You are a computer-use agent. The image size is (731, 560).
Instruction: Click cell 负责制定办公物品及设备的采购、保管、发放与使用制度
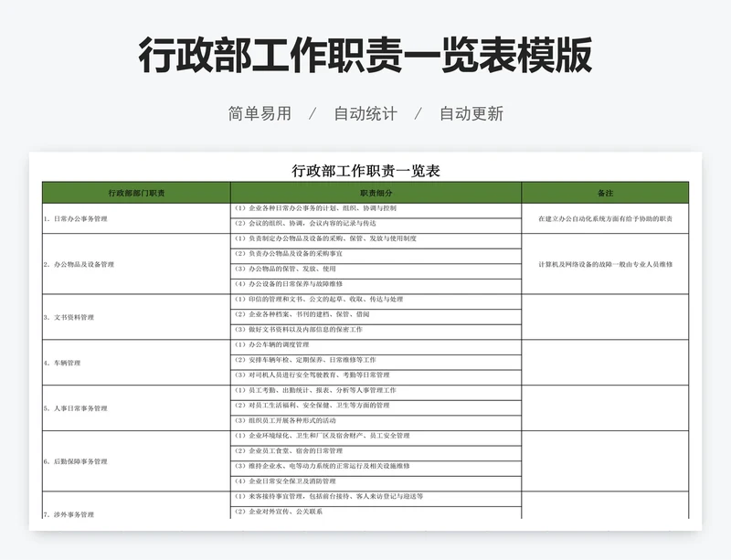coord(376,240)
